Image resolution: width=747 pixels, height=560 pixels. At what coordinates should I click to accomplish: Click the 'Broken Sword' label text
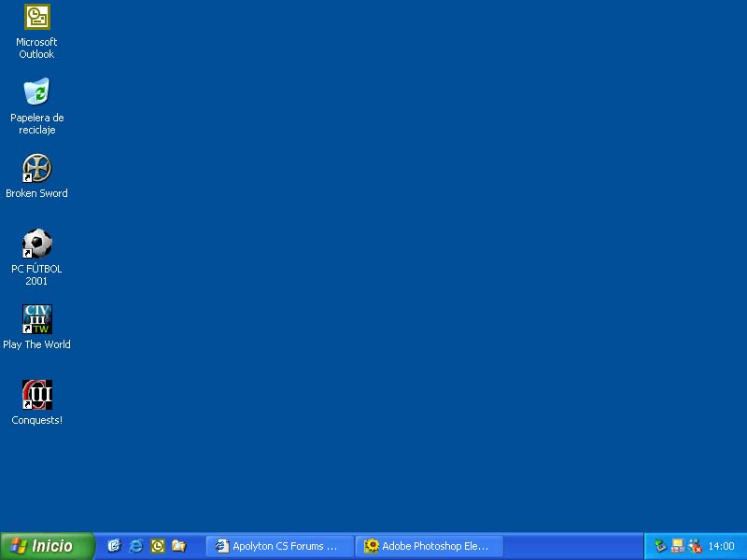pyautogui.click(x=36, y=194)
